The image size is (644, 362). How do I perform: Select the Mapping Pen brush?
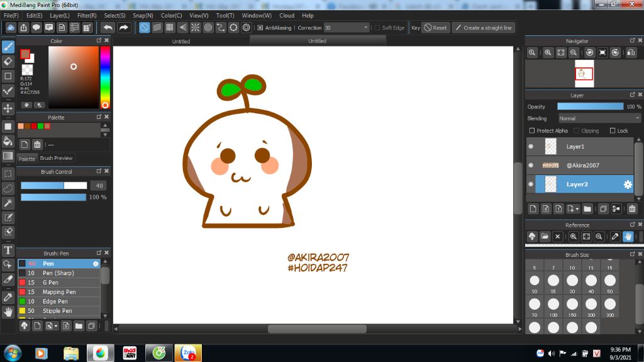pos(59,292)
